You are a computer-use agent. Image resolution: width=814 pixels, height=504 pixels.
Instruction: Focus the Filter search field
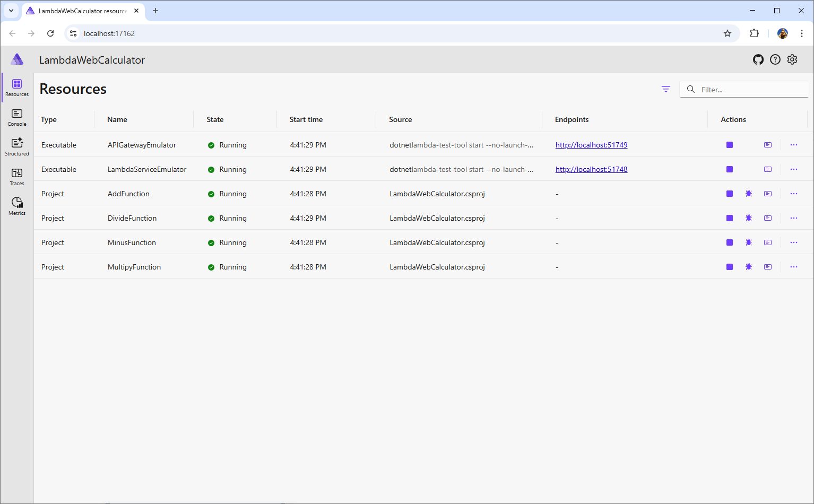coord(744,89)
